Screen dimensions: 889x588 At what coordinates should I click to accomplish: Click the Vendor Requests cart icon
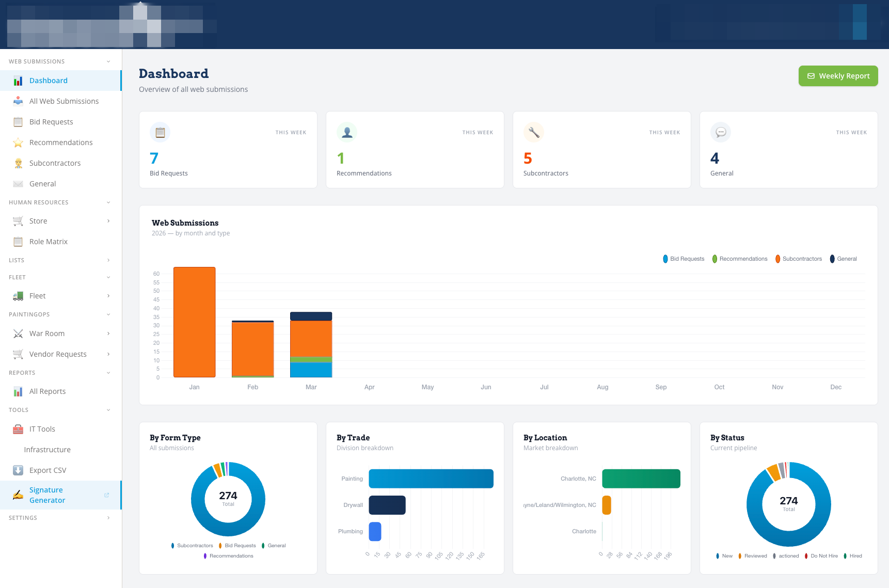coord(18,354)
